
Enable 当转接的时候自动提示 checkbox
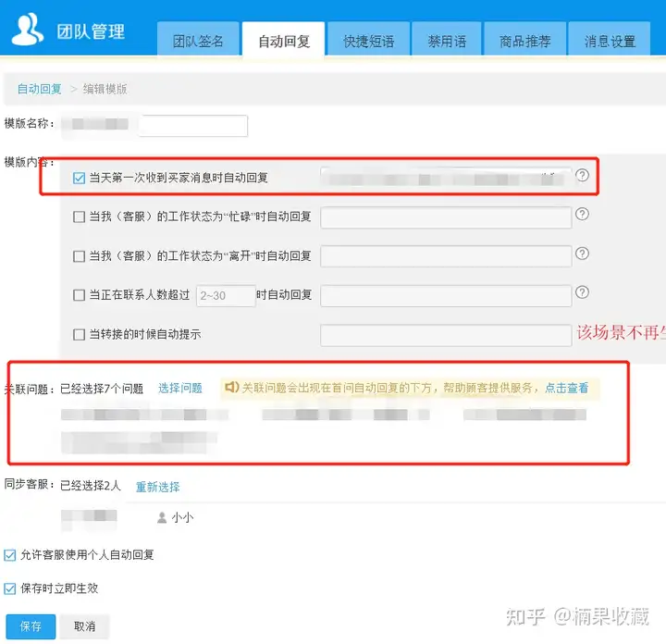pos(79,334)
